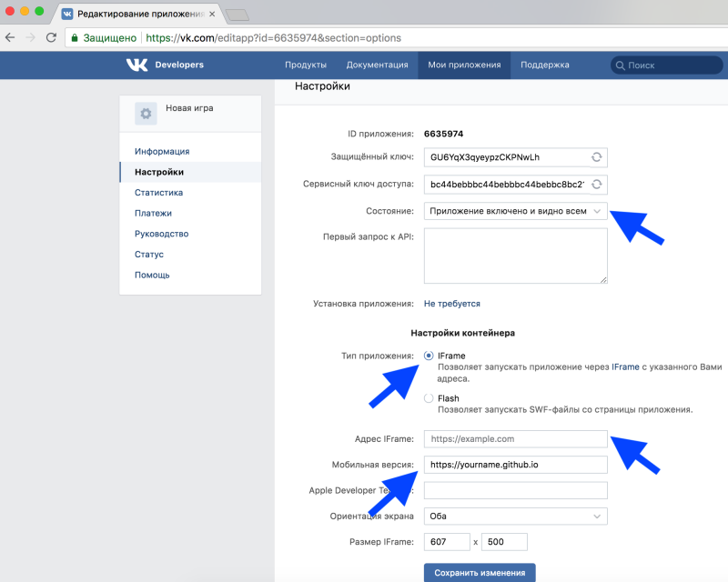Select the IFrame application type
The image size is (728, 582).
point(429,356)
